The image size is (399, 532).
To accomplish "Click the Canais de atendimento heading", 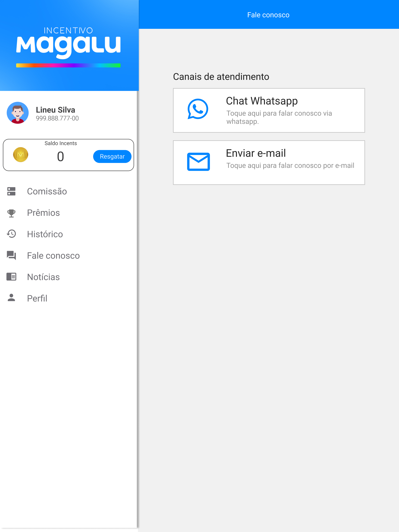I will coord(221,77).
